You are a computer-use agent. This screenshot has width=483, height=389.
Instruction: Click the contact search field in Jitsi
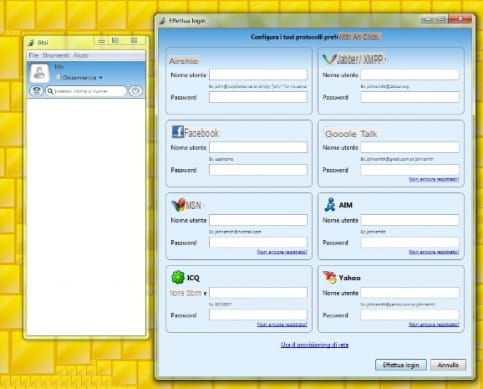[86, 91]
